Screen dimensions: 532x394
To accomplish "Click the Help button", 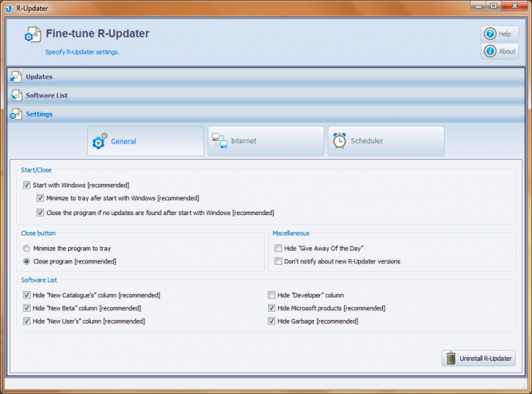I will 500,33.
